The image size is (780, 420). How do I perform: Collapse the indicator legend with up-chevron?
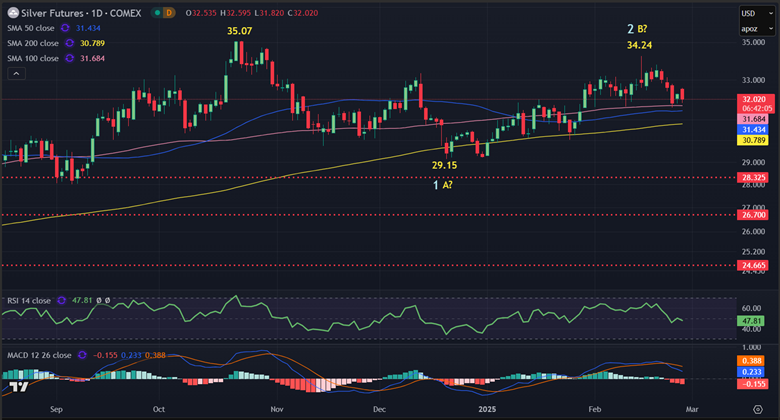[x=16, y=74]
